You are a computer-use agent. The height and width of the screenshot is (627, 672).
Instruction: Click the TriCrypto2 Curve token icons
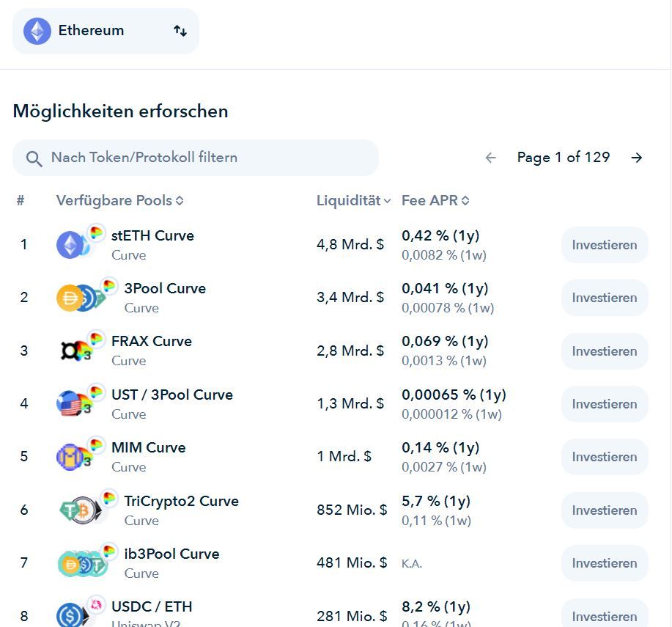tap(81, 510)
